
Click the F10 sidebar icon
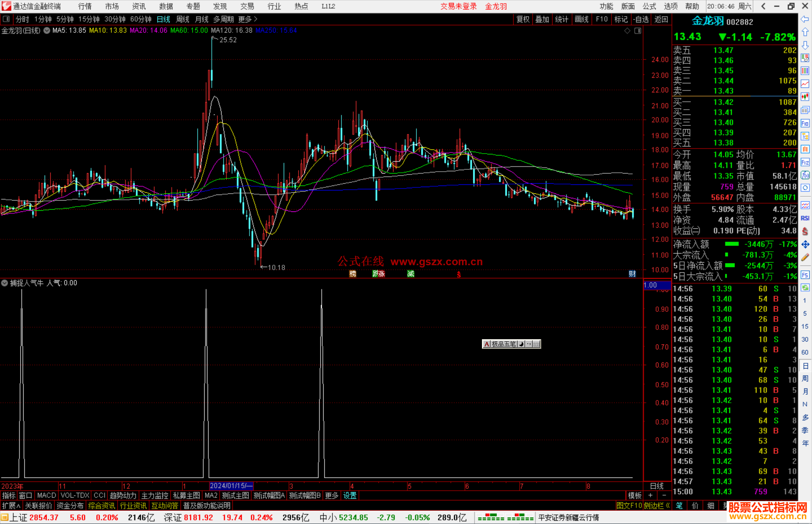pos(805,123)
